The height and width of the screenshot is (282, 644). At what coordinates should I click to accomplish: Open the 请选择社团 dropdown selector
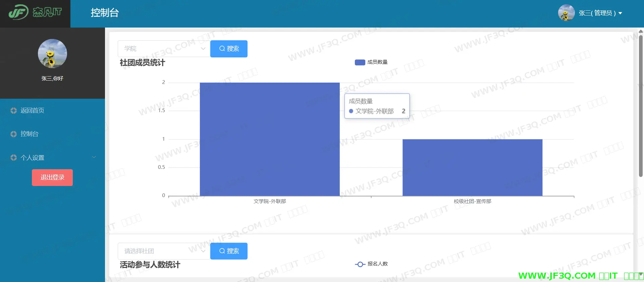(x=164, y=251)
